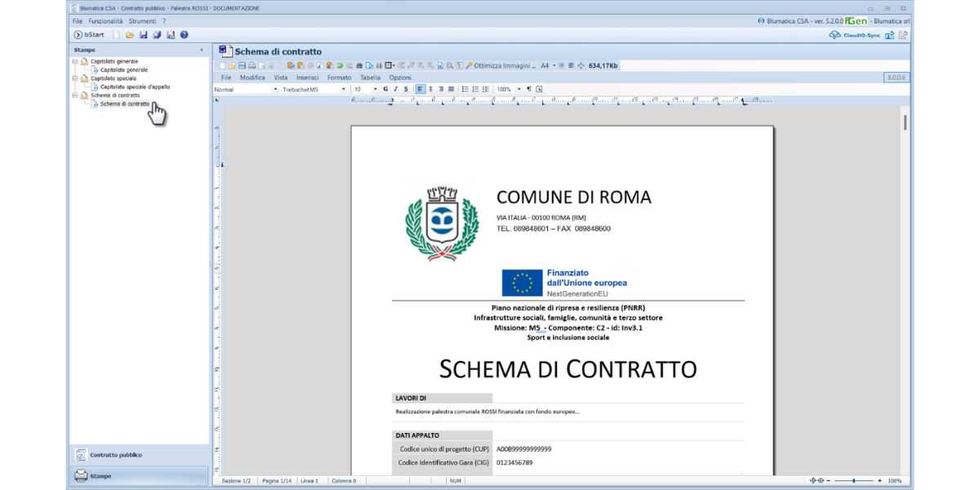Click the print icon in editor toolbar
The width and height of the screenshot is (980, 490).
click(x=252, y=65)
